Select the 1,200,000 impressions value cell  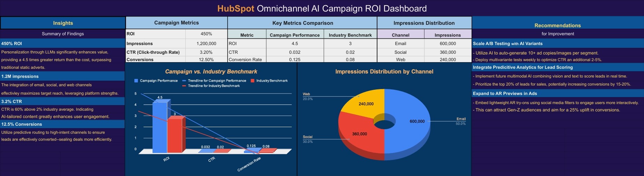[206, 44]
